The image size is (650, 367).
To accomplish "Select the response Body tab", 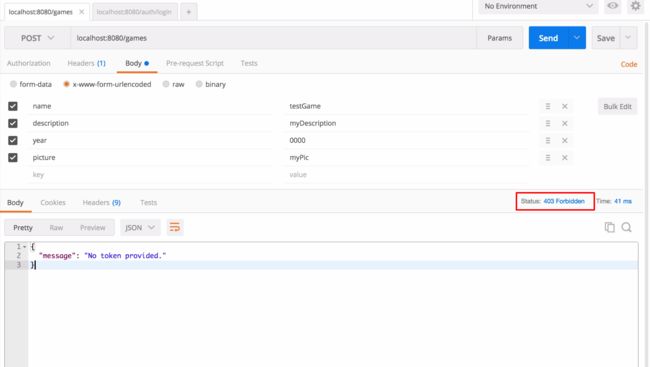I will point(15,202).
